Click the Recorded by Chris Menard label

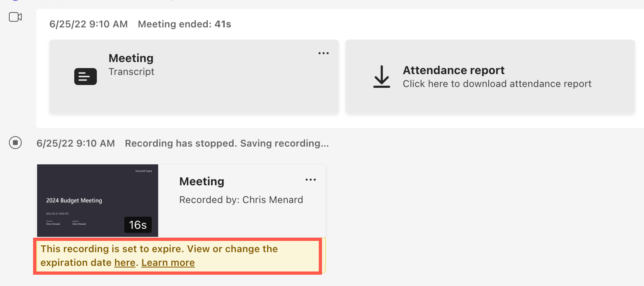point(241,199)
